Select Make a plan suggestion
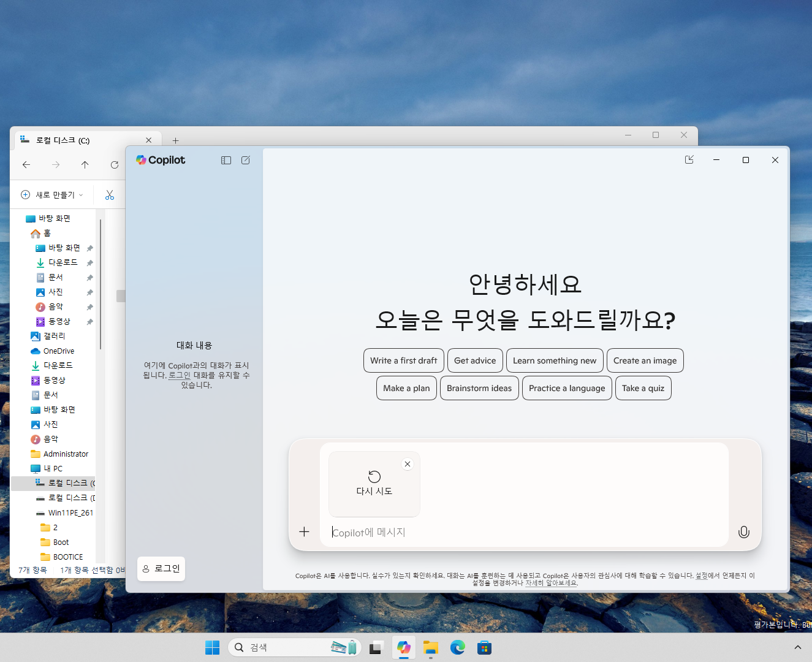 pyautogui.click(x=406, y=388)
